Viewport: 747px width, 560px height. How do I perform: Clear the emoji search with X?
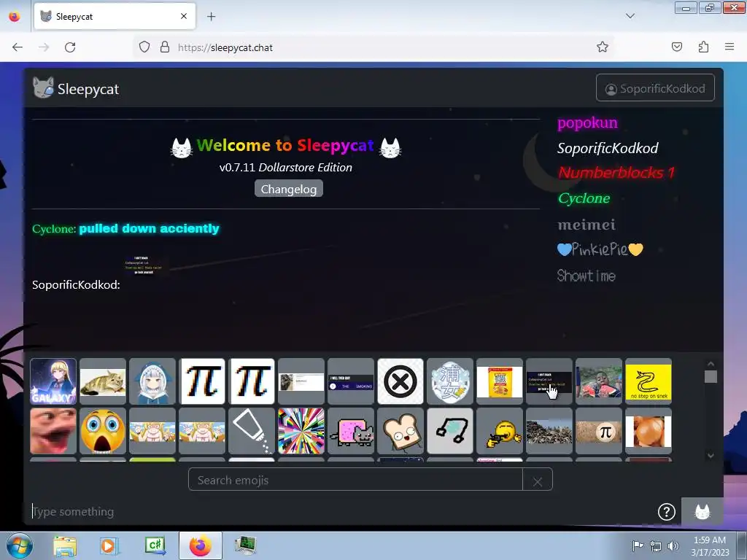point(538,481)
